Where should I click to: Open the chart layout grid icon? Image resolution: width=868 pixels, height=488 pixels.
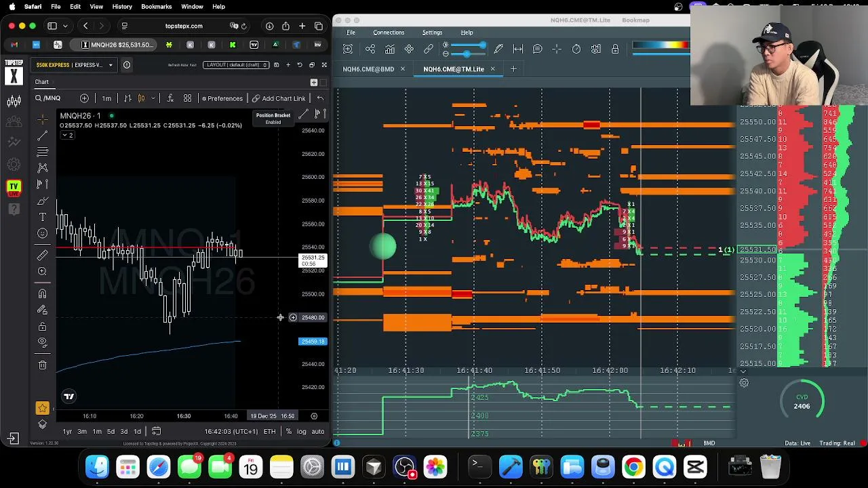click(187, 98)
